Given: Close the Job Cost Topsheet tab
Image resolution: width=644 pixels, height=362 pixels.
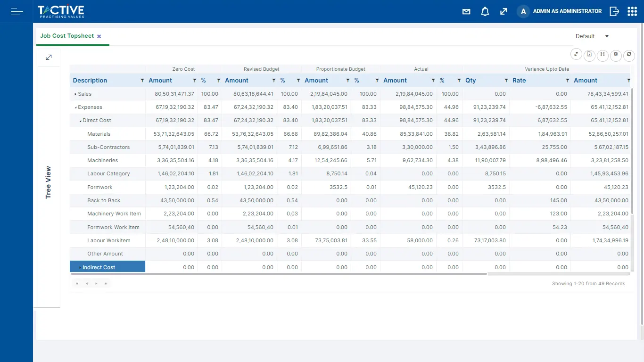Looking at the screenshot, I should [99, 36].
